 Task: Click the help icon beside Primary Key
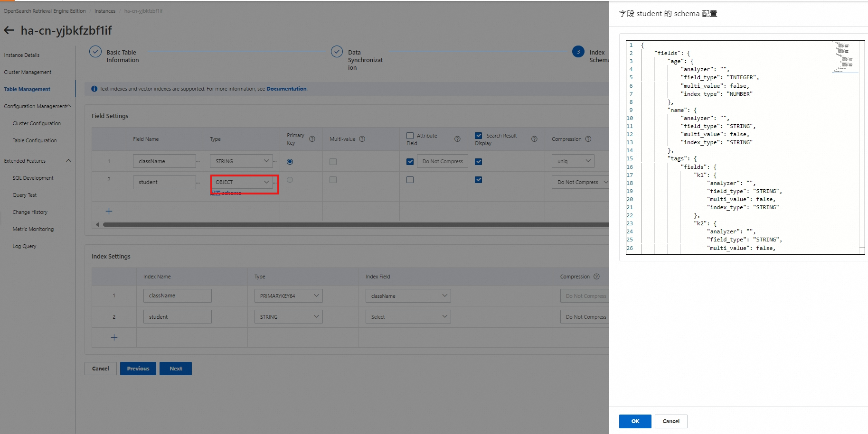coord(312,139)
